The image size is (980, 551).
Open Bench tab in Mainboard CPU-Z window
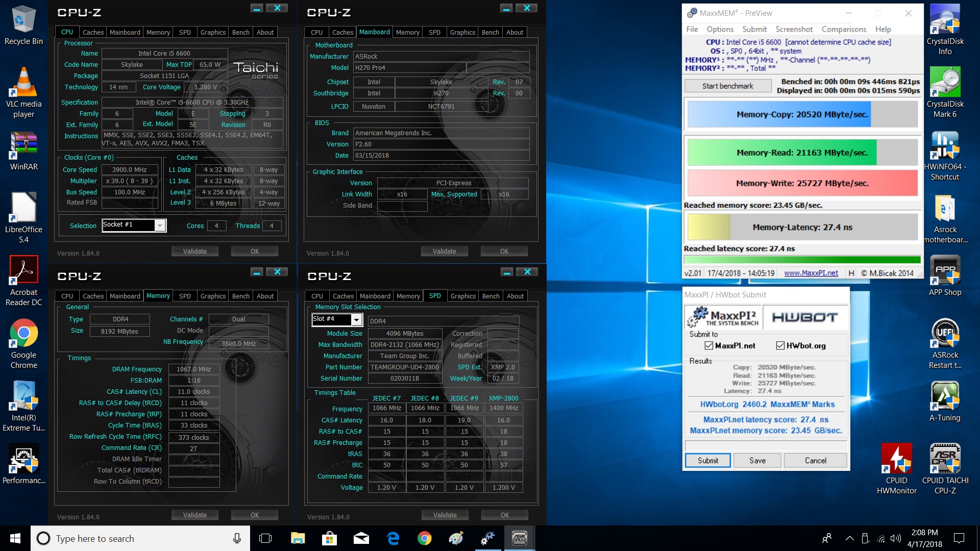click(x=490, y=32)
